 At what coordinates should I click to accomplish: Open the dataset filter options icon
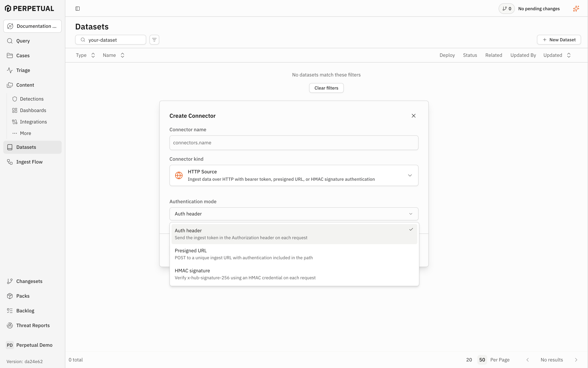point(154,40)
